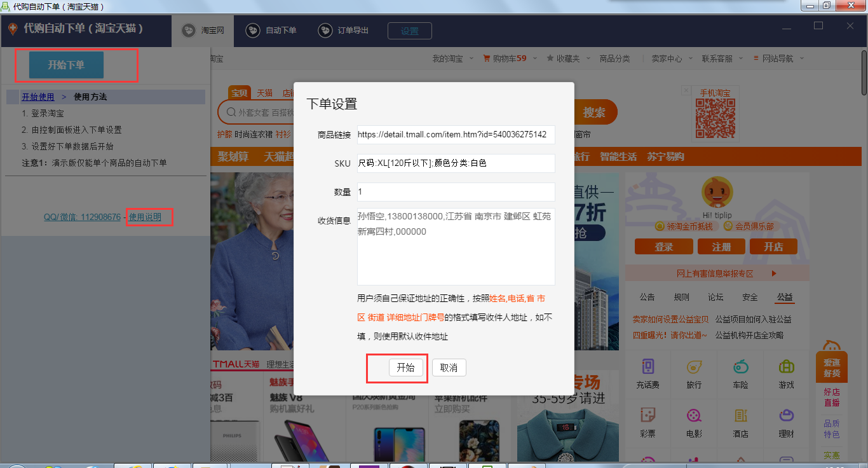
Task: Click the orange 登录 button
Action: click(x=663, y=247)
